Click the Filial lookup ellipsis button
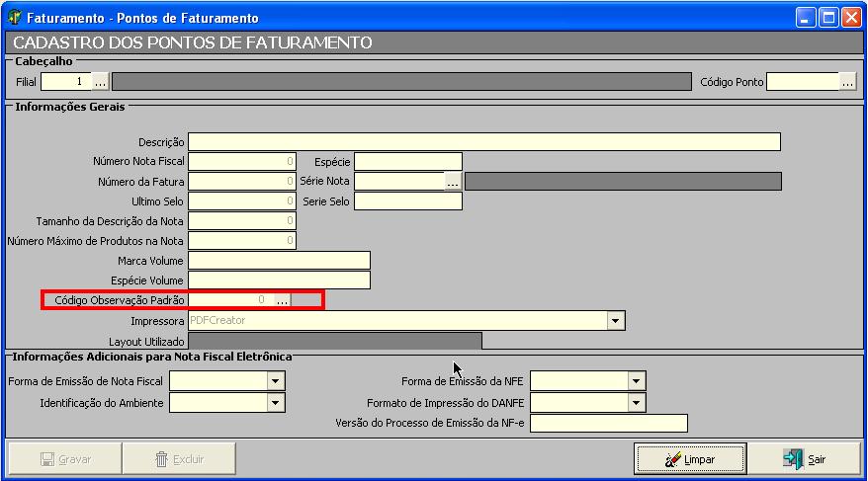The image size is (868, 481). point(100,82)
